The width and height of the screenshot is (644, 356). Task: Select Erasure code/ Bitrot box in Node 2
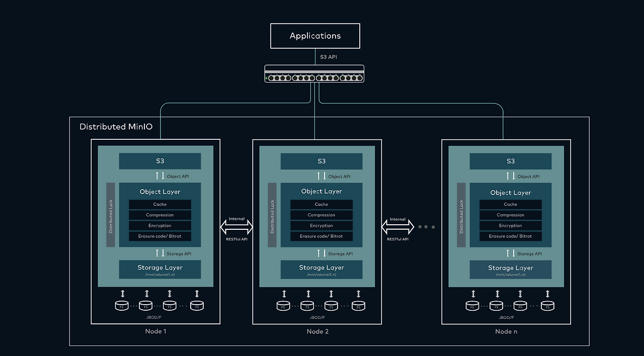pos(321,236)
